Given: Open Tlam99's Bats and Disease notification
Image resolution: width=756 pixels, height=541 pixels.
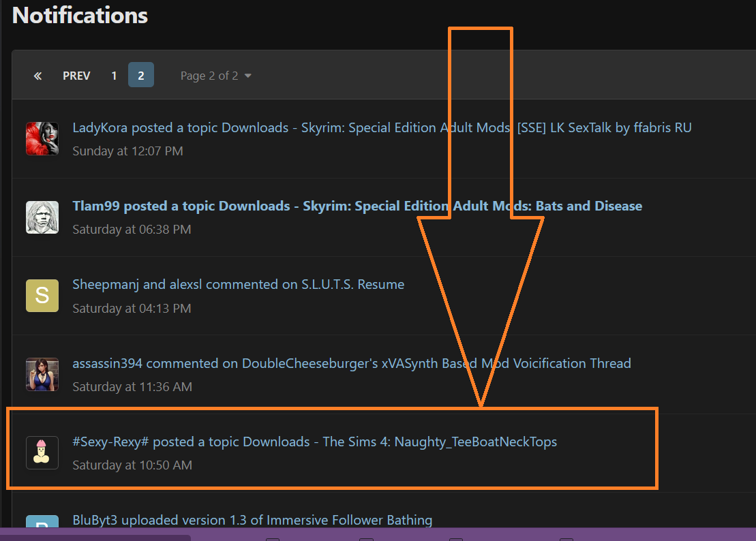Looking at the screenshot, I should (x=357, y=206).
